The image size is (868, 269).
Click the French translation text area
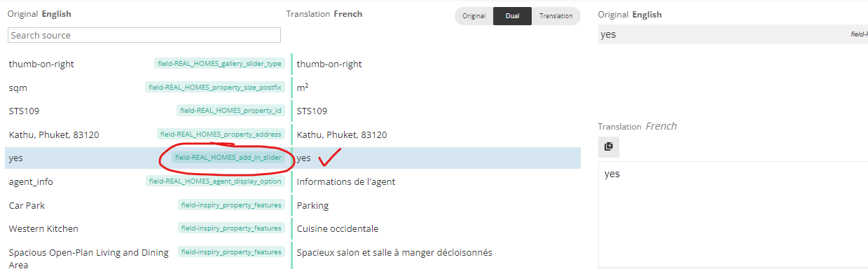coord(733,214)
